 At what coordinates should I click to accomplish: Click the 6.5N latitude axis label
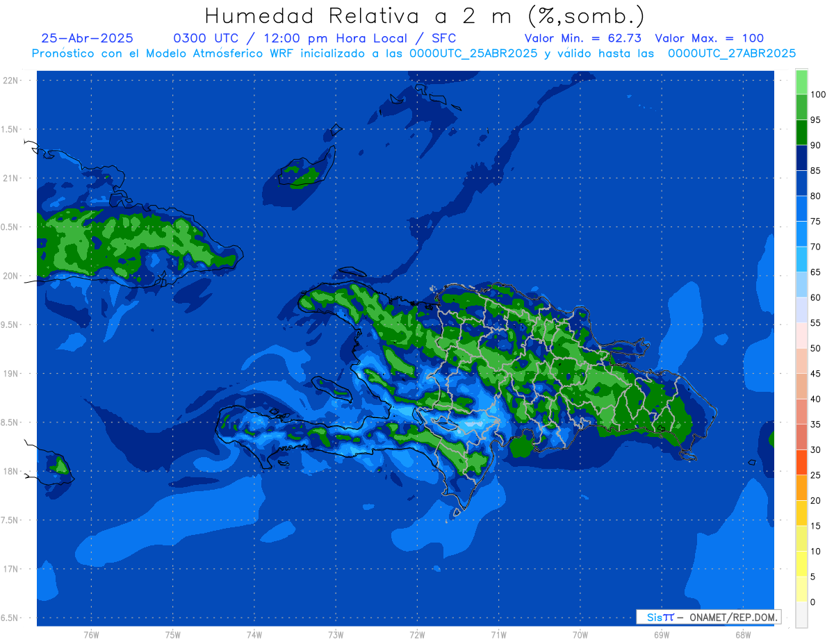point(10,618)
